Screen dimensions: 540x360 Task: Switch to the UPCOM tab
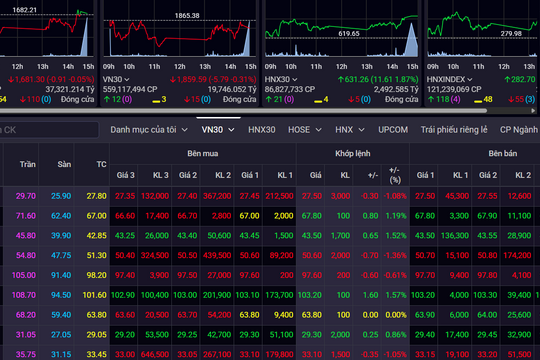(393, 130)
